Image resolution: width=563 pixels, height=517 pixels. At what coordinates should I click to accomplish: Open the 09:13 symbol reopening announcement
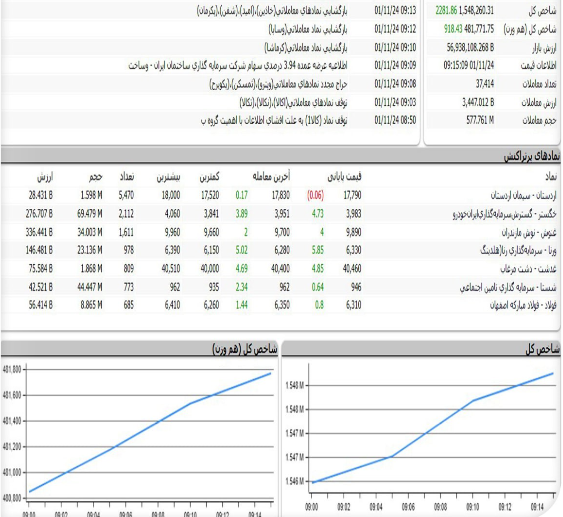pos(272,11)
